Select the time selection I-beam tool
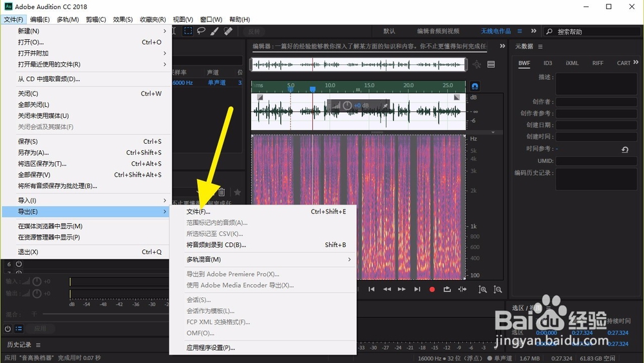Image resolution: width=644 pixels, height=363 pixels. pyautogui.click(x=174, y=31)
